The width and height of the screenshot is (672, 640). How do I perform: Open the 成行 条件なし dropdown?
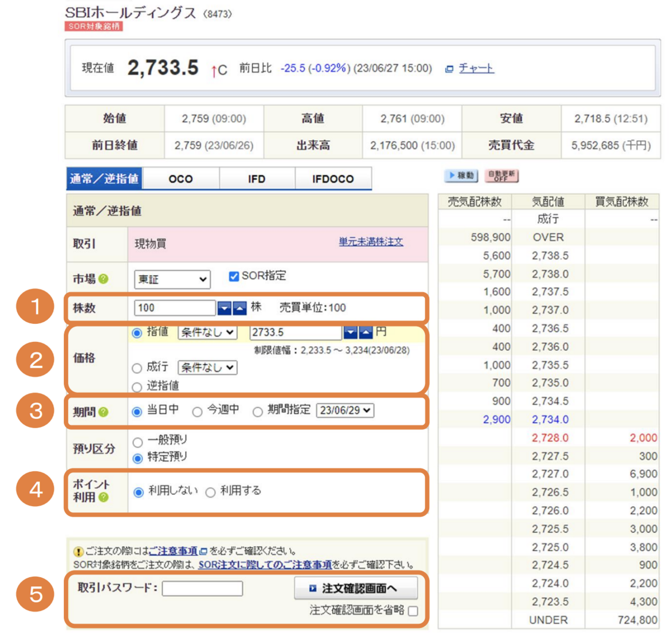pyautogui.click(x=207, y=368)
